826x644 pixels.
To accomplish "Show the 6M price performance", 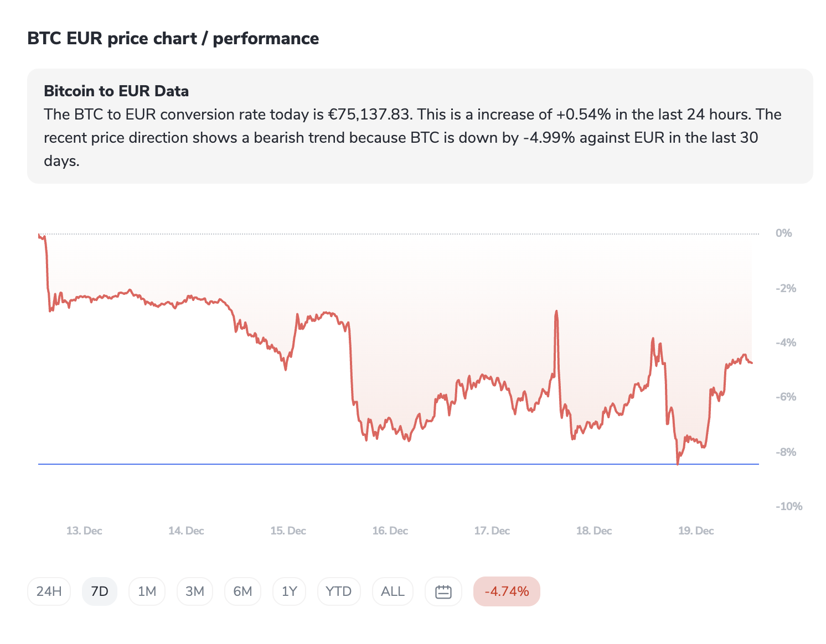I will (242, 591).
